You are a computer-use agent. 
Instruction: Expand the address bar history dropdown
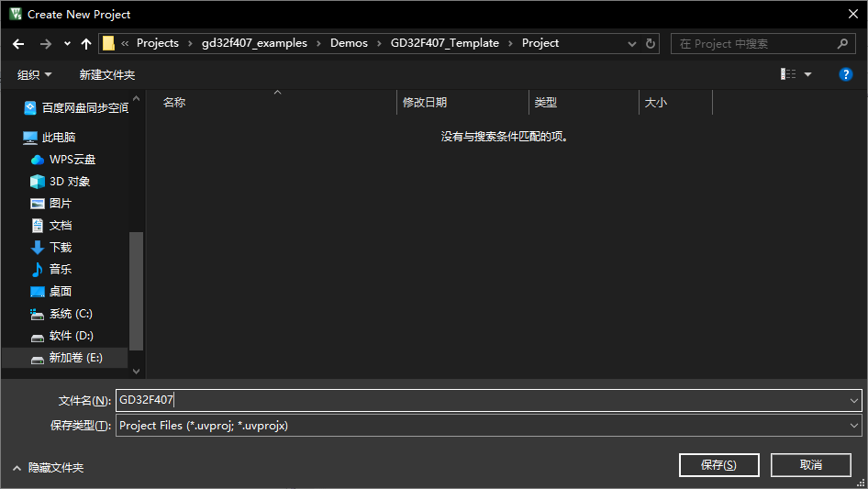click(631, 44)
